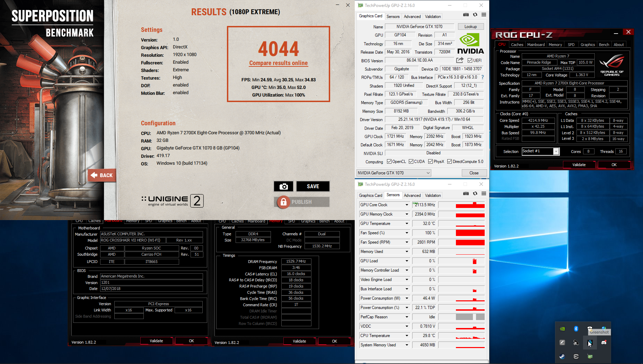Click the BIOS export arrow icon in GPU-Z
The image size is (643, 364).
[x=460, y=60]
